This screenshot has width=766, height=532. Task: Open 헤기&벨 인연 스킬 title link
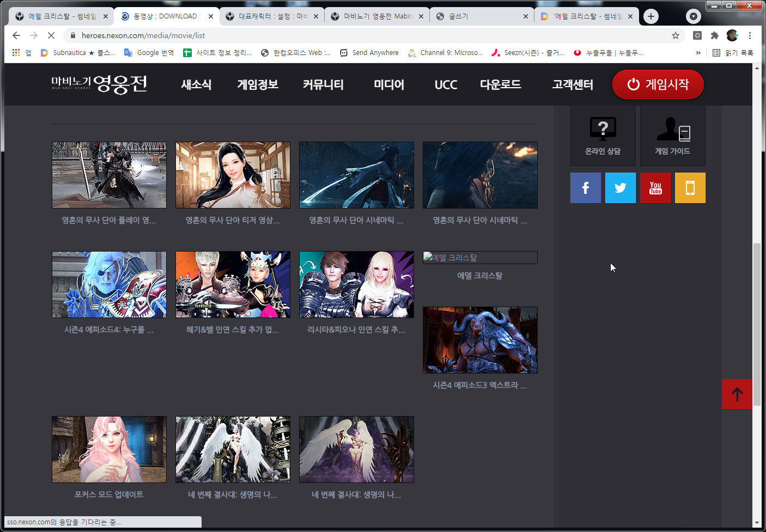coord(233,330)
